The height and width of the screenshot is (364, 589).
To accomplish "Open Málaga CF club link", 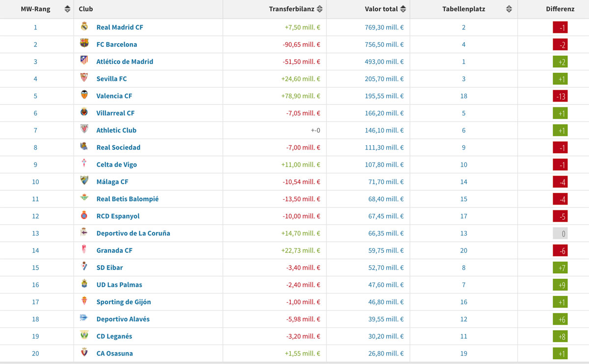I will [112, 182].
